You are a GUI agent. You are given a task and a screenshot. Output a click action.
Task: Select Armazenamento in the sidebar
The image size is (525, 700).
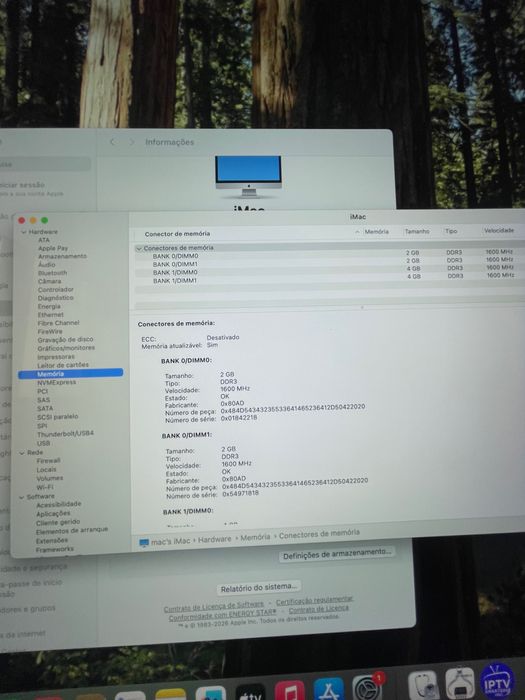62,256
